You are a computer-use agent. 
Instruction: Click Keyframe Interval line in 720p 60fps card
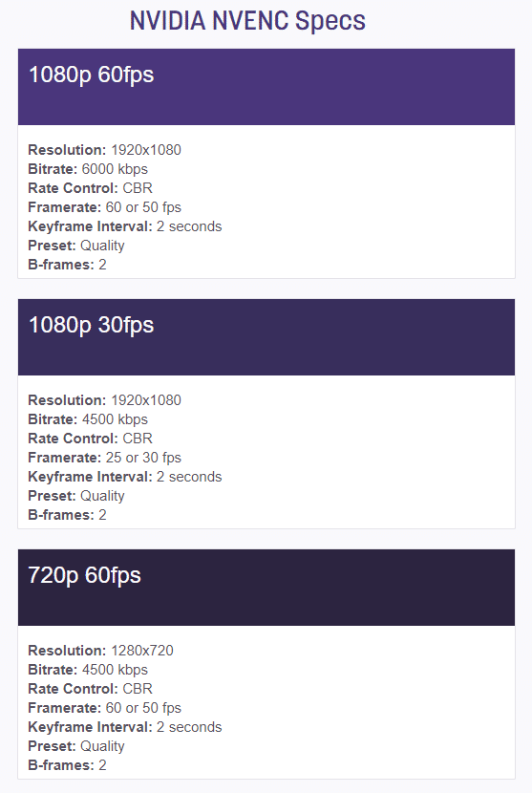click(125, 727)
